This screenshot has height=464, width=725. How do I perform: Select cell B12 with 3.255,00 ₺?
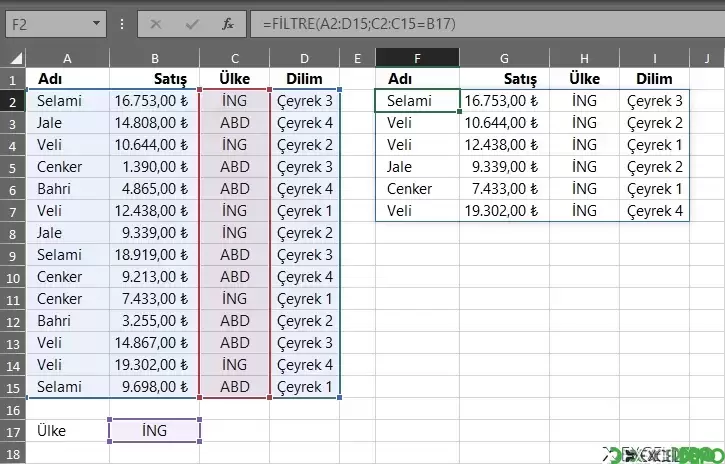pos(154,321)
